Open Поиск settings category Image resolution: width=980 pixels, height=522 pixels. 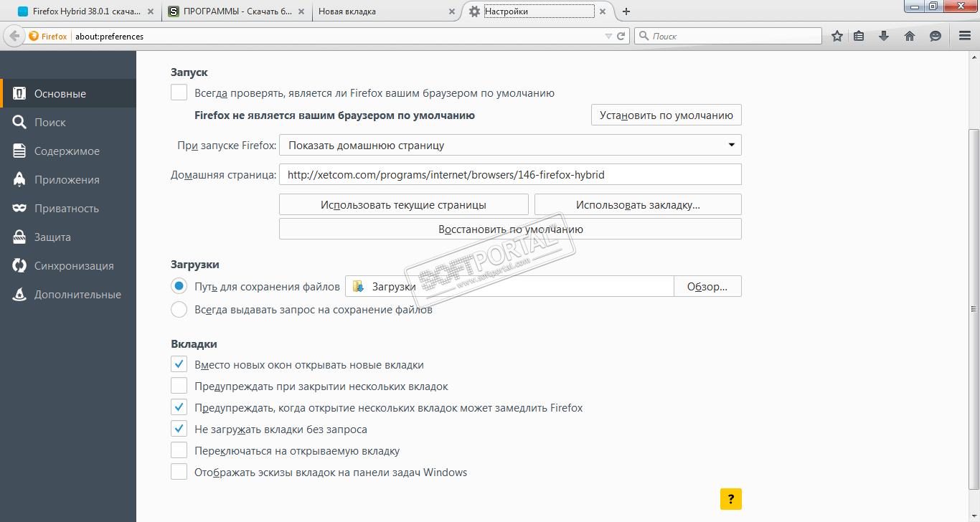coord(68,122)
